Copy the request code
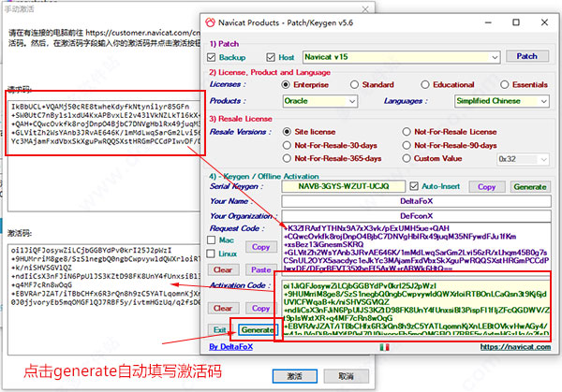This screenshot has width=562, height=392. click(261, 247)
